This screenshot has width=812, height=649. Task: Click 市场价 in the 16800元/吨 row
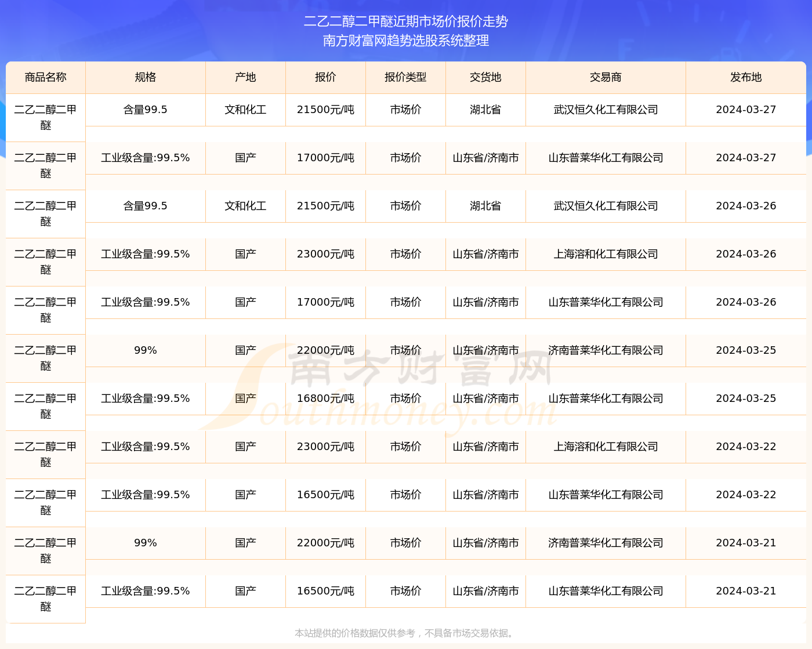405,398
